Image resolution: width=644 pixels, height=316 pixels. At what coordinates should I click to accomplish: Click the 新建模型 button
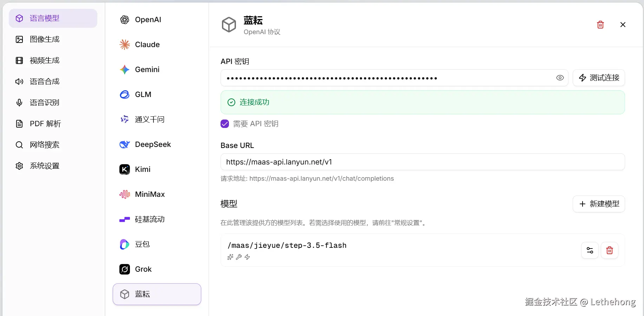pyautogui.click(x=599, y=204)
